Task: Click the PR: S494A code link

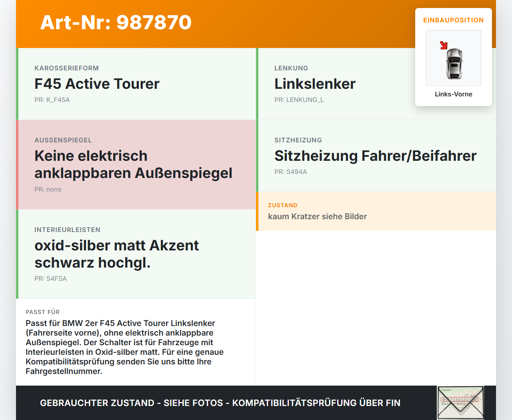Action: (x=291, y=172)
